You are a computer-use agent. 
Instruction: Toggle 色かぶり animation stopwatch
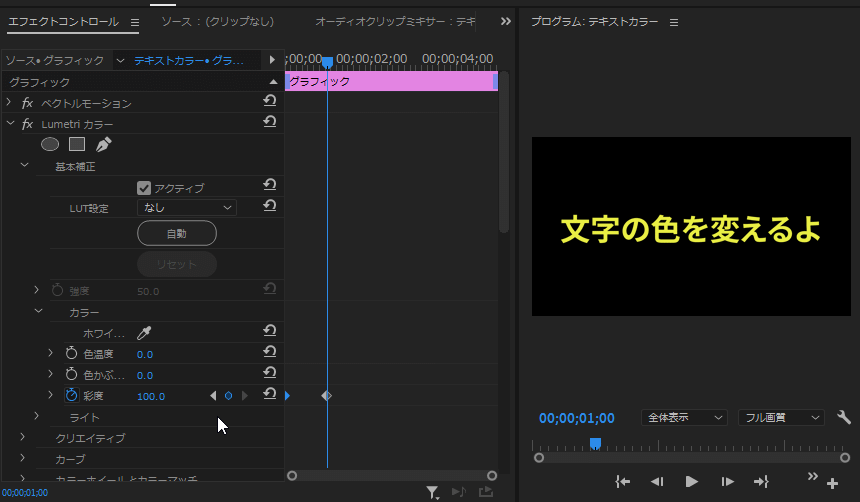(x=71, y=374)
